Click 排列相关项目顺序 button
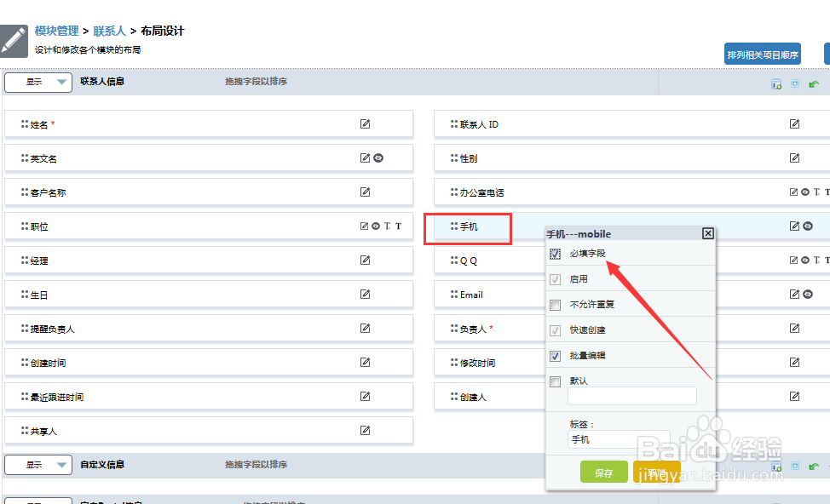Screen dimensions: 830x504 coord(762,54)
